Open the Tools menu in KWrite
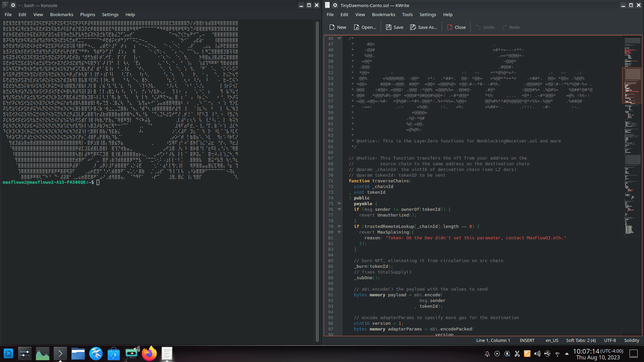 point(407,14)
